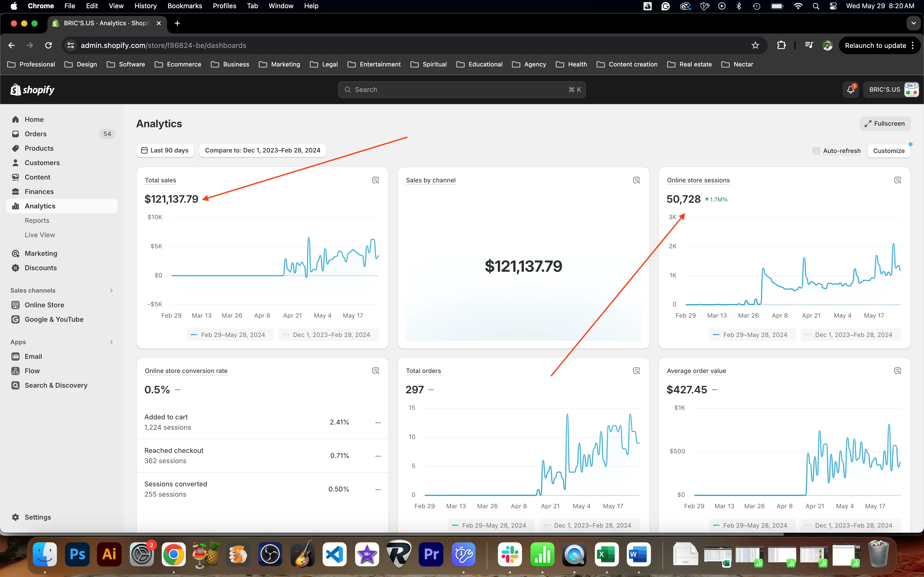924x577 pixels.
Task: Bookmark page with the star icon
Action: 755,45
